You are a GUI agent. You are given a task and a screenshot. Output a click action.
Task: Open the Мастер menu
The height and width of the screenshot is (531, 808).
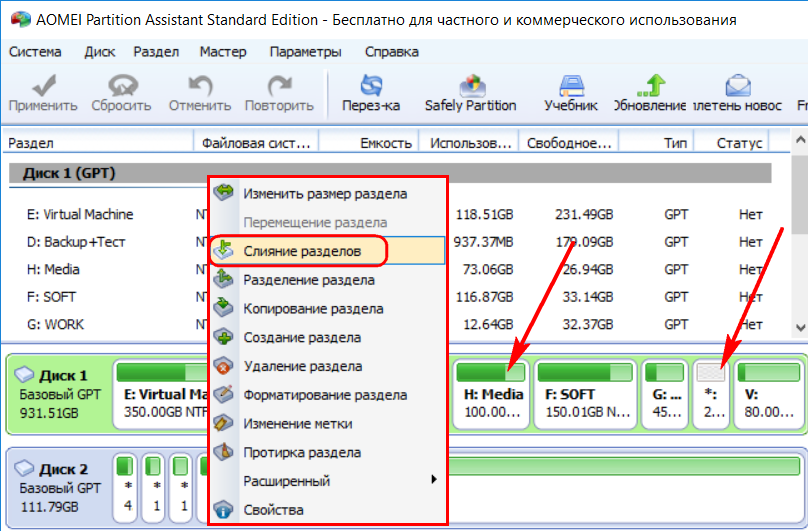[x=222, y=52]
